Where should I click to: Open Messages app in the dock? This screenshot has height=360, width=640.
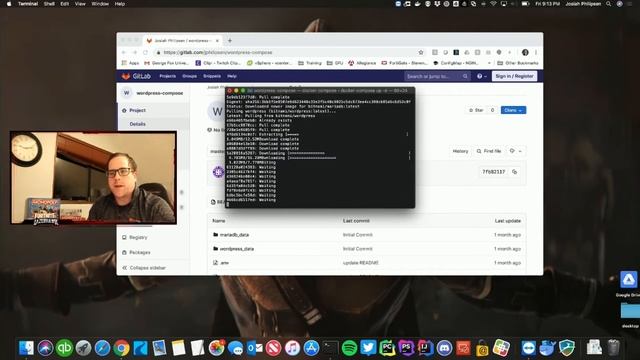click(236, 348)
